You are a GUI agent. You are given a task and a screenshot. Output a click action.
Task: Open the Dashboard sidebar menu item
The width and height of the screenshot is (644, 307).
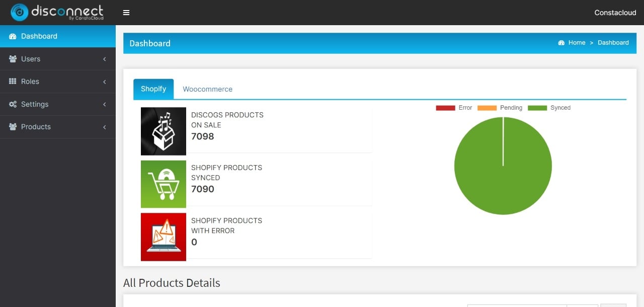(58, 36)
